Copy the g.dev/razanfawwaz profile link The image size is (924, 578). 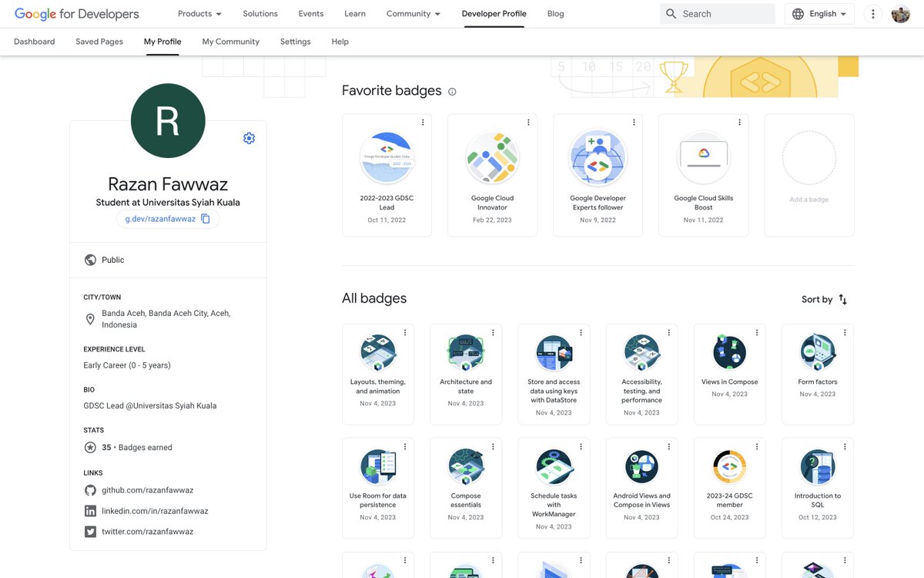coord(206,219)
